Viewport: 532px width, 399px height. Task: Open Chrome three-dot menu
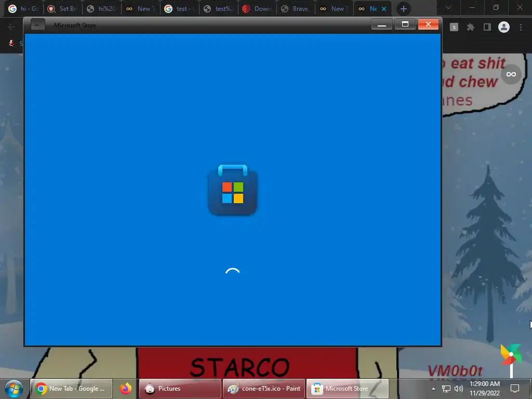click(x=521, y=27)
